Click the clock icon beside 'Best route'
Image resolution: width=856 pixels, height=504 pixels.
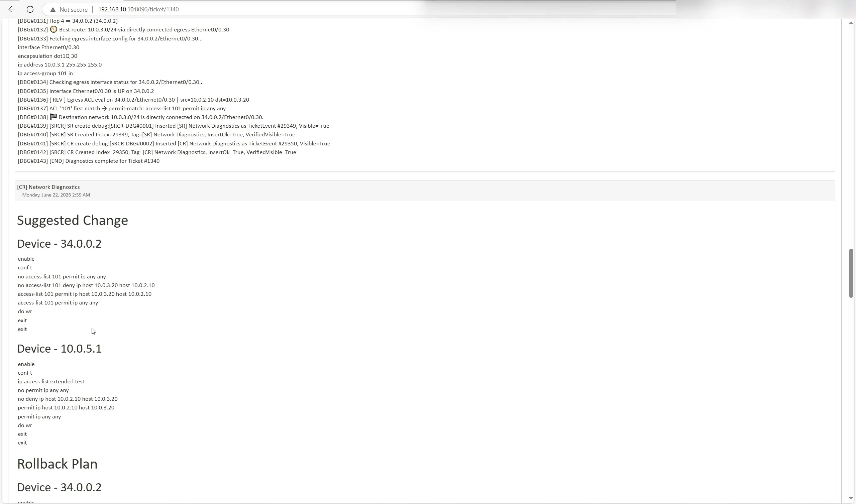coord(53,29)
